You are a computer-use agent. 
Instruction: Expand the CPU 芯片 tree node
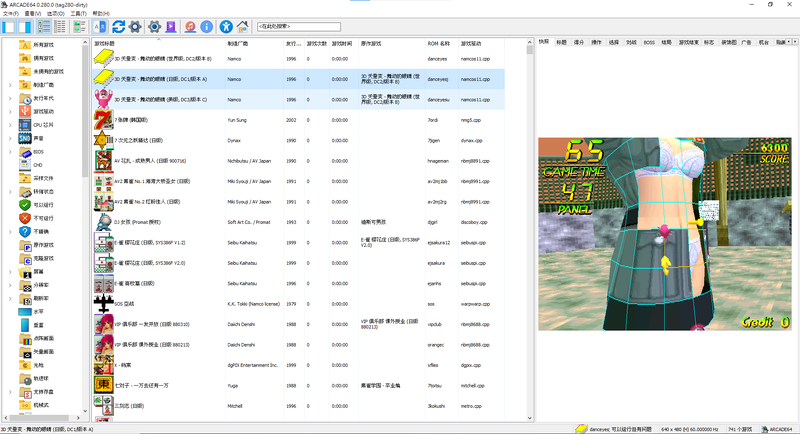pyautogui.click(x=10, y=125)
